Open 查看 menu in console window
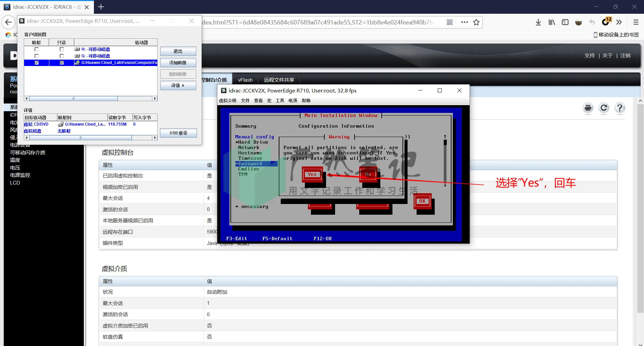 pyautogui.click(x=258, y=100)
